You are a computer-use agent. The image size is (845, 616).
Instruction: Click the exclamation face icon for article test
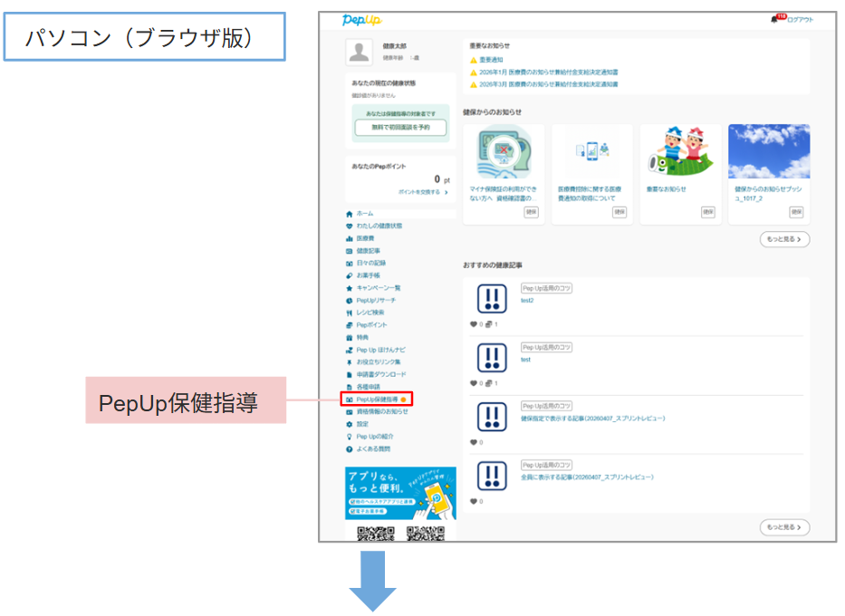point(492,358)
